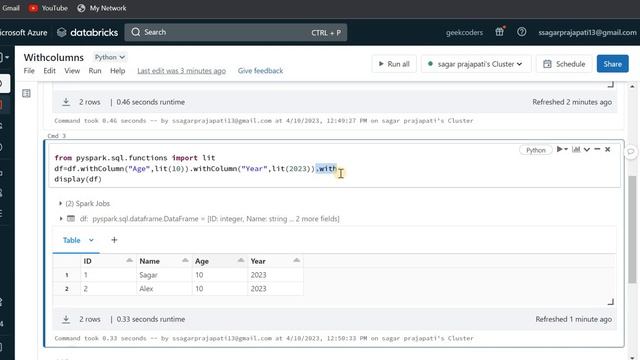Open the cell comment bubble icon
Screen dimensions: 640x360
pos(631,152)
